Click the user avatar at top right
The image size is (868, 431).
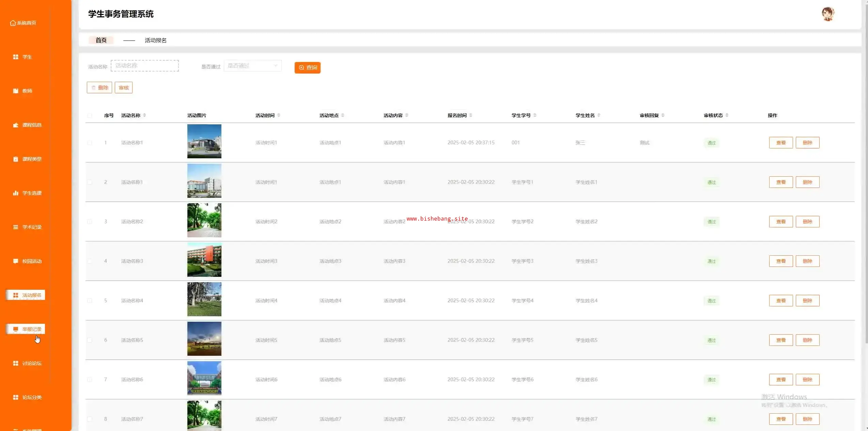coord(828,14)
